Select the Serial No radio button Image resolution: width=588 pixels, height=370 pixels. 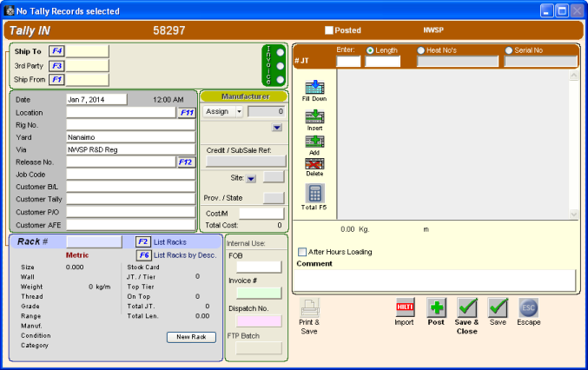(x=509, y=50)
